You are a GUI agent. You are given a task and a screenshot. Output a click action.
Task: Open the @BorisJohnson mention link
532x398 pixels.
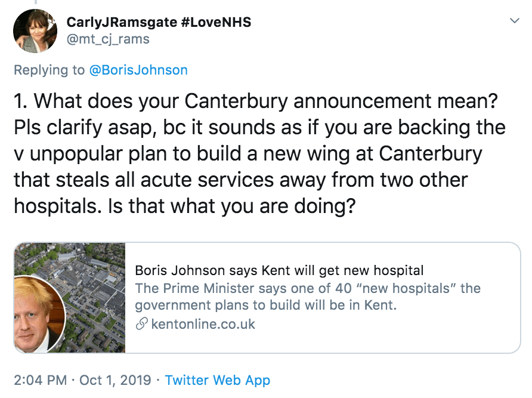[x=138, y=70]
